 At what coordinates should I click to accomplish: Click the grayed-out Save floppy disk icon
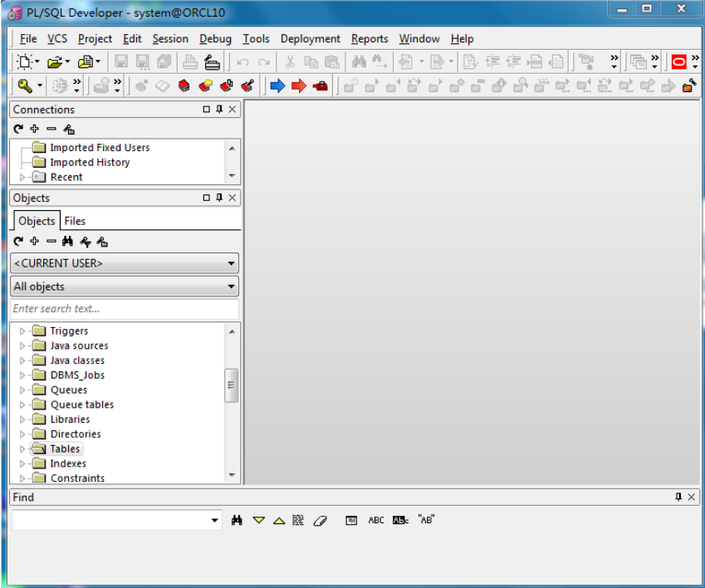click(121, 61)
